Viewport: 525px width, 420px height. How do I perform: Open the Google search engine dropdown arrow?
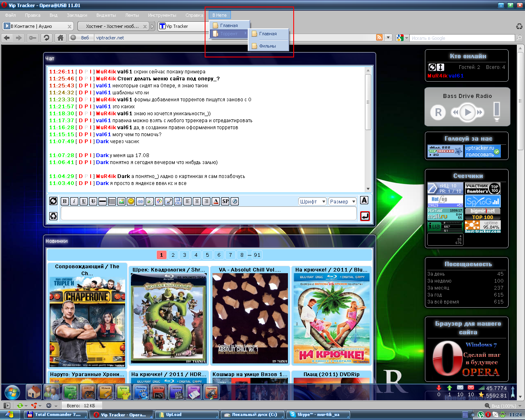coord(406,38)
